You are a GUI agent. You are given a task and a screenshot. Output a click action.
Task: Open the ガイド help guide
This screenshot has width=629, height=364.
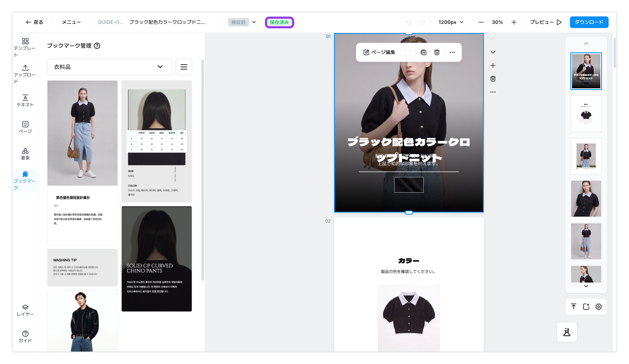[25, 337]
